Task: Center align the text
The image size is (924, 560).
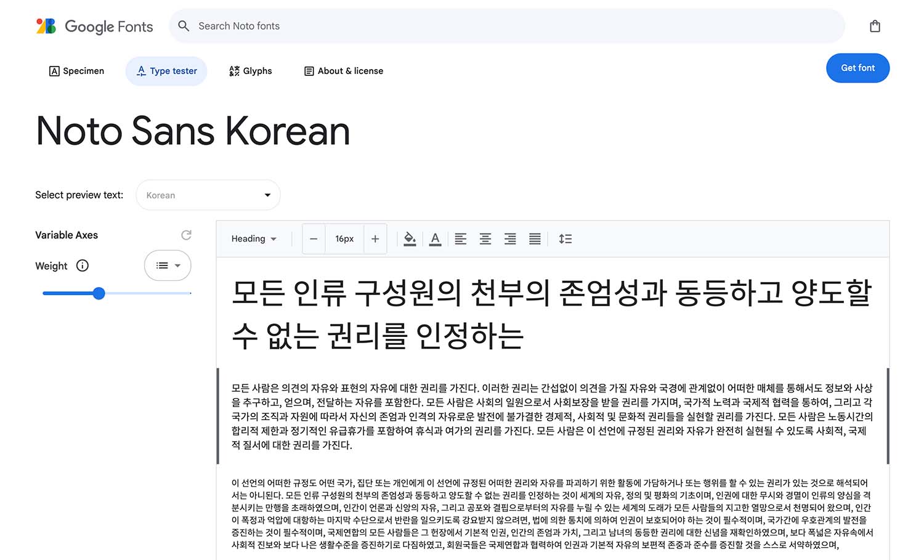Action: click(x=485, y=239)
